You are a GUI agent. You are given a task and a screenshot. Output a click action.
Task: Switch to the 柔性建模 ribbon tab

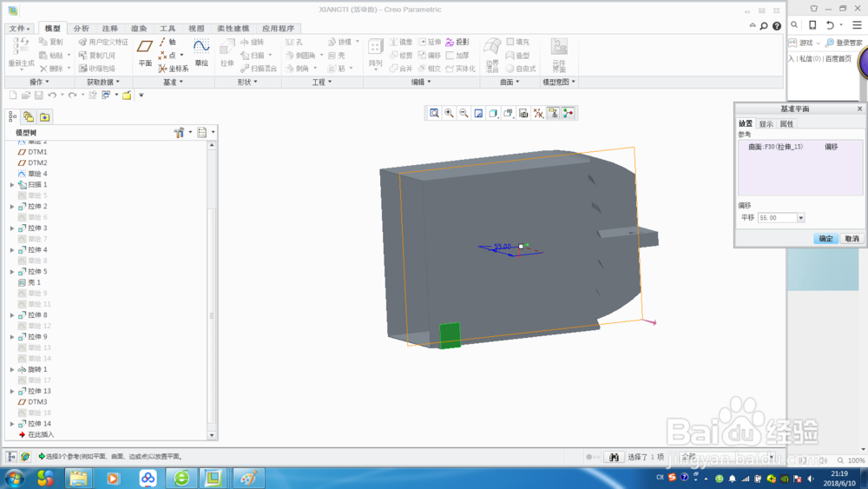pyautogui.click(x=233, y=29)
